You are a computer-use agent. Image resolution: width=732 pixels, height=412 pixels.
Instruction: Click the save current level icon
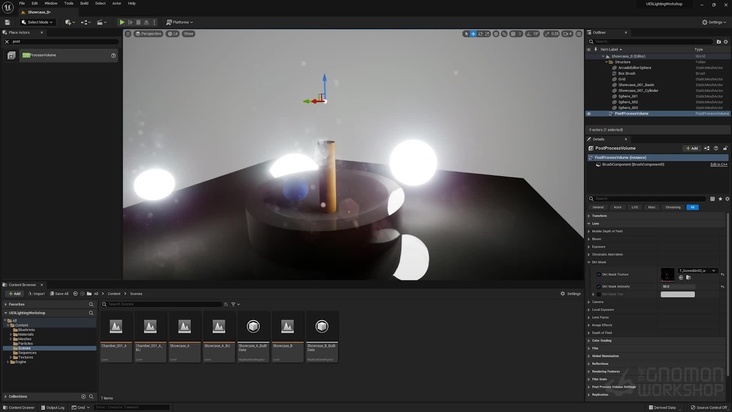coord(7,22)
